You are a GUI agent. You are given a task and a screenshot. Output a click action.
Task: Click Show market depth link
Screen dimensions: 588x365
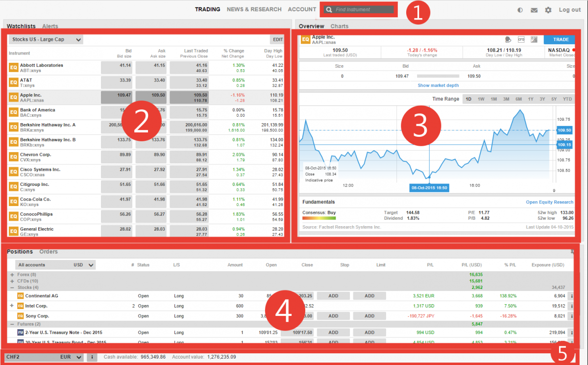438,86
